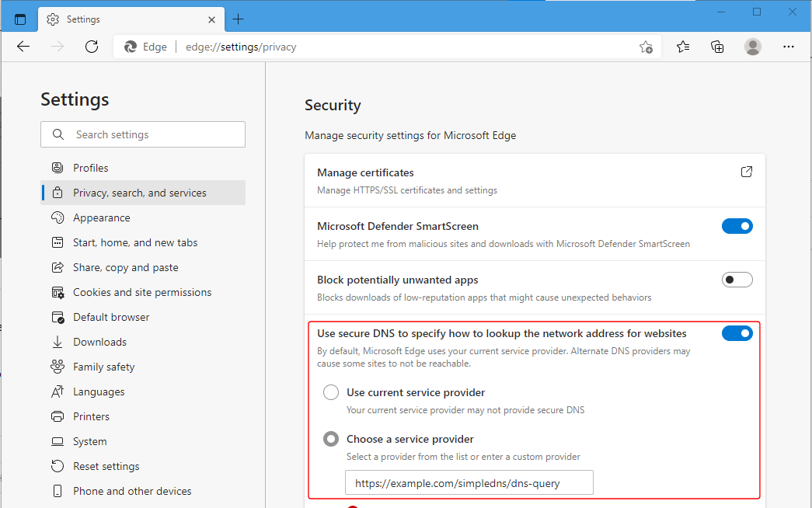The width and height of the screenshot is (812, 508).
Task: Click the Printers icon
Action: tap(58, 416)
